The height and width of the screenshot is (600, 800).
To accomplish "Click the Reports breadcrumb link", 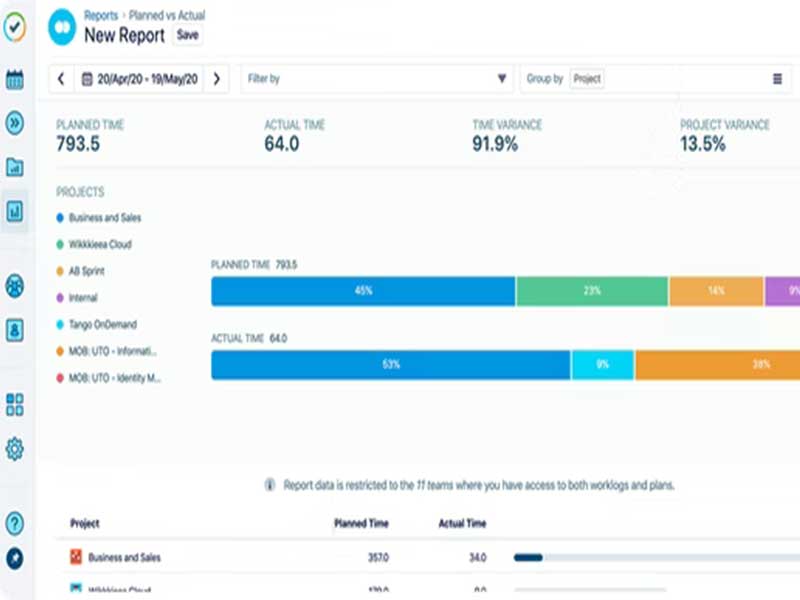I will 100,16.
